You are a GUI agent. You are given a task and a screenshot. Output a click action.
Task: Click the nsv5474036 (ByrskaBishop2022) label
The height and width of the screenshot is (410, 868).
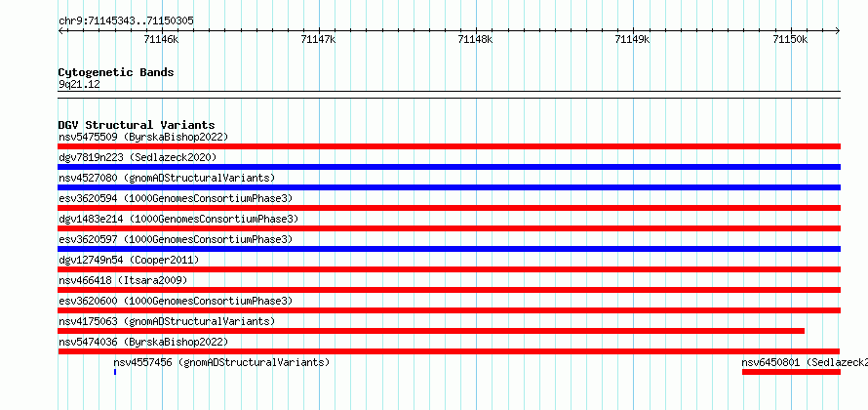(x=143, y=342)
